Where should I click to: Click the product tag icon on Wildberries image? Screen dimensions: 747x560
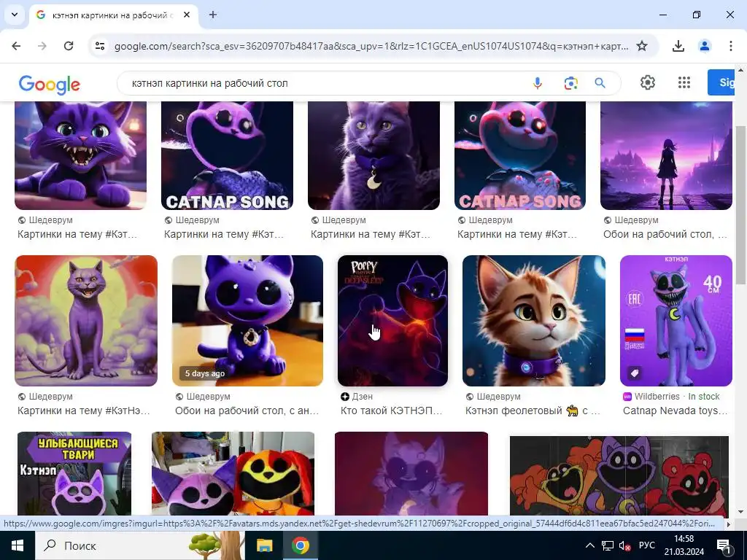[635, 374]
